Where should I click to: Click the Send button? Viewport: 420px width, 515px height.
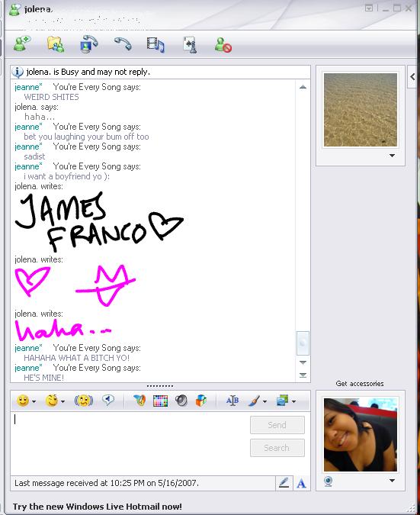pyautogui.click(x=277, y=425)
